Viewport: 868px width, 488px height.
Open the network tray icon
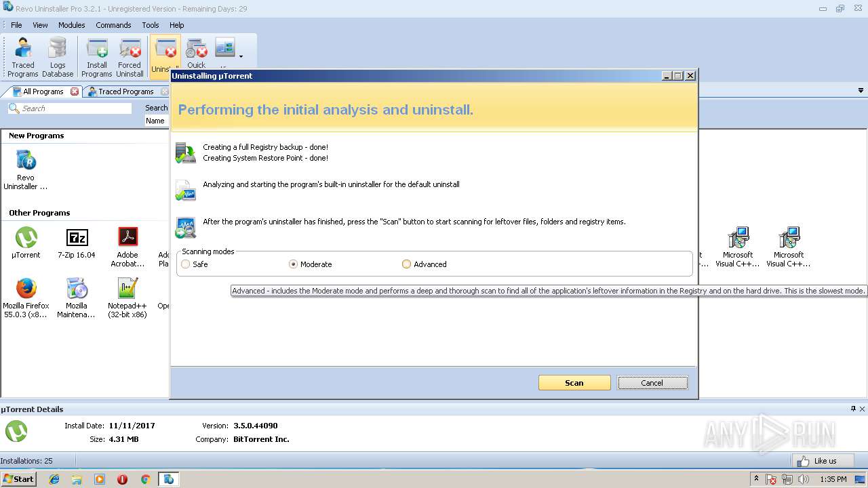pyautogui.click(x=787, y=479)
